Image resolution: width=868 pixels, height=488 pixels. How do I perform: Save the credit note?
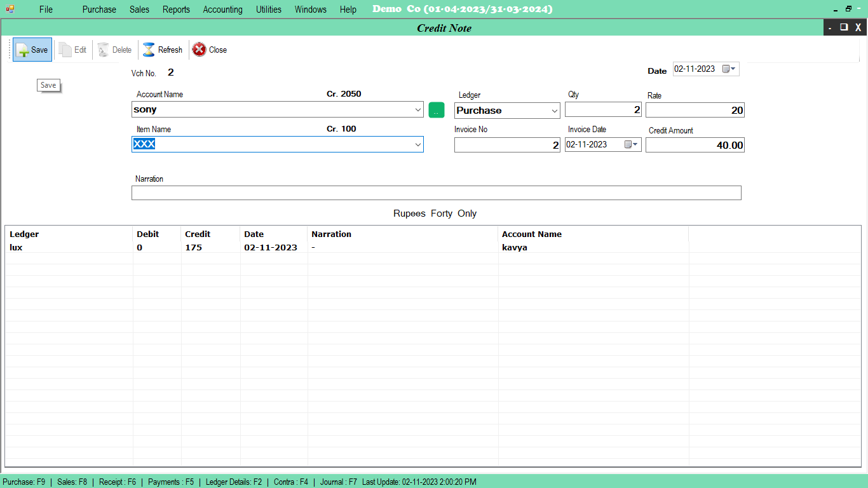pyautogui.click(x=32, y=50)
